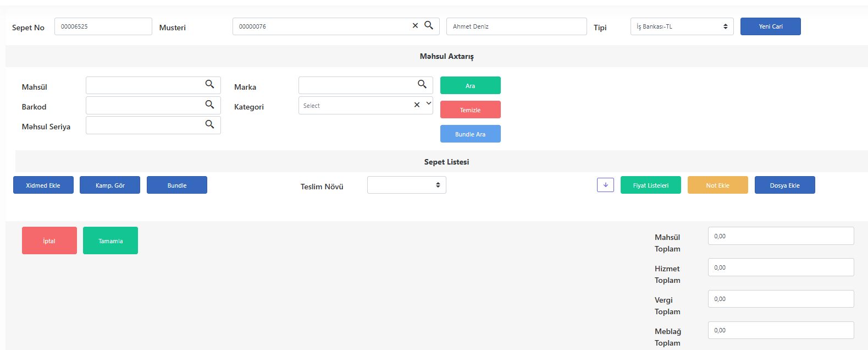Screen dimensions: 868x350
Task: Click the Ahmet Deniz customer name field
Action: tap(517, 26)
